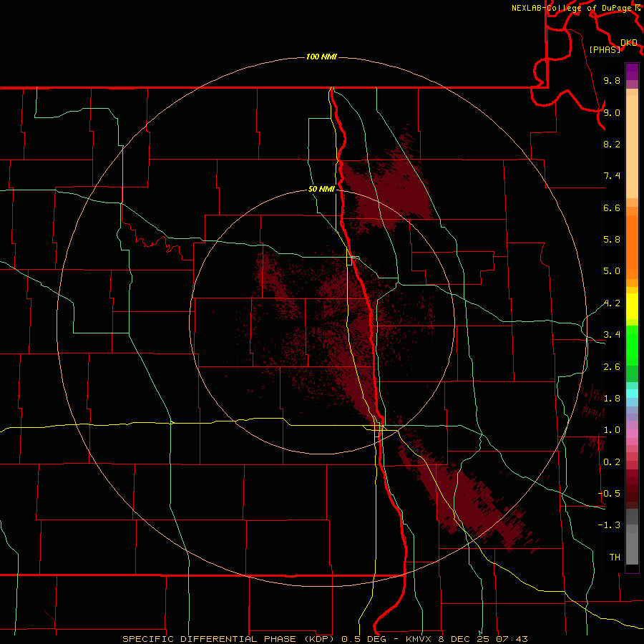644x644 pixels.
Task: Select the 9.0 value on color scale
Action: pos(612,112)
